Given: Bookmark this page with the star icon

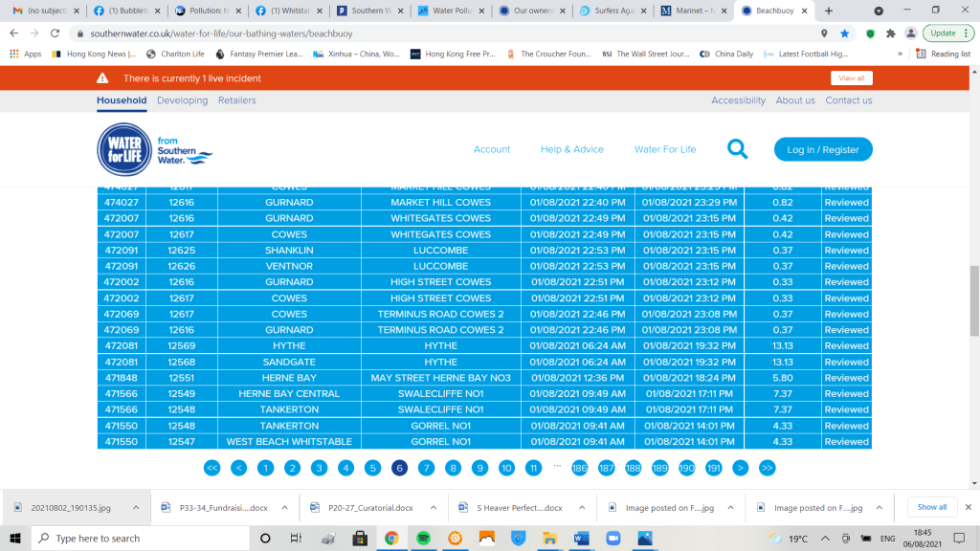Looking at the screenshot, I should pos(844,33).
